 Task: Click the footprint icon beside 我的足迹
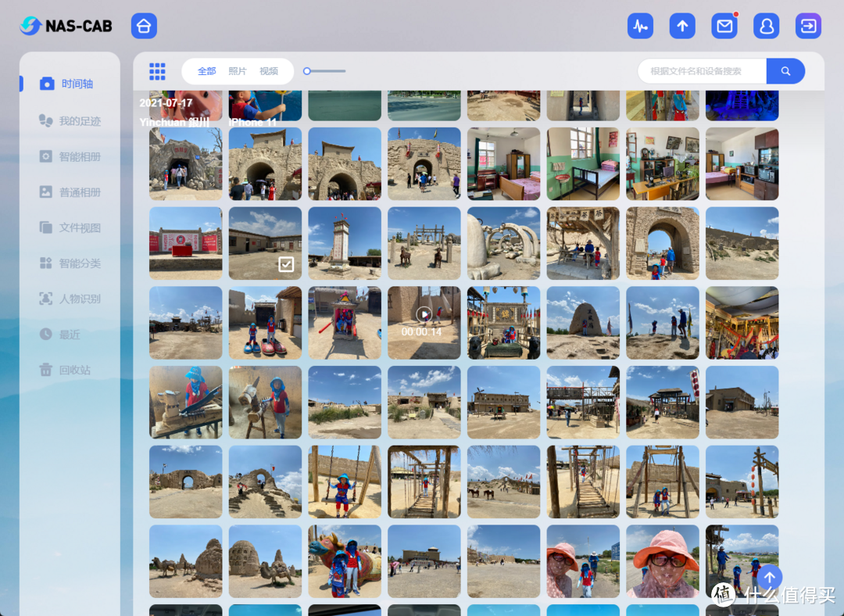[46, 120]
